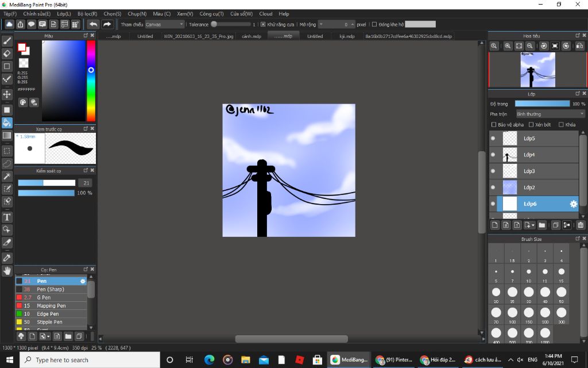Click the Windows search box in taskbar

90,360
